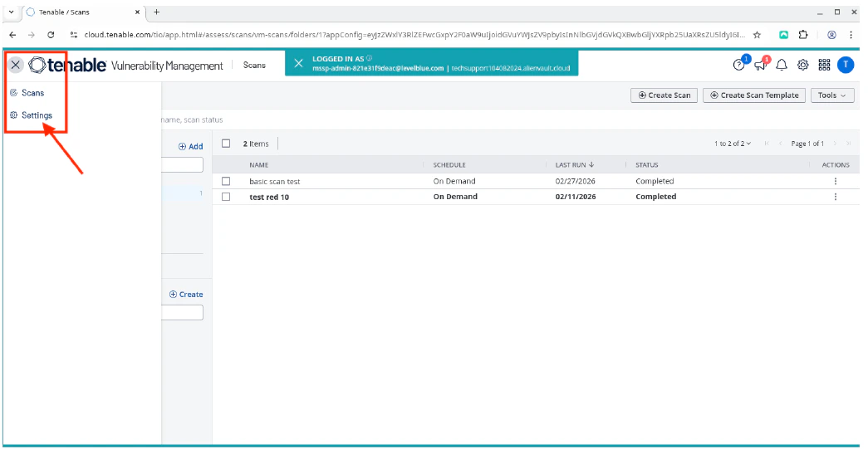The width and height of the screenshot is (868, 449).
Task: Click the Tenable logo
Action: (67, 66)
